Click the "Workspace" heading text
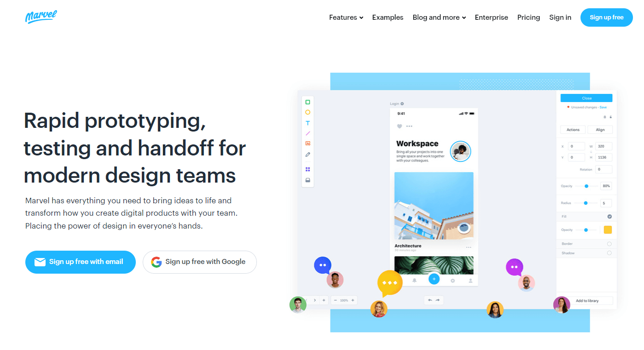644x350 pixels. point(417,143)
